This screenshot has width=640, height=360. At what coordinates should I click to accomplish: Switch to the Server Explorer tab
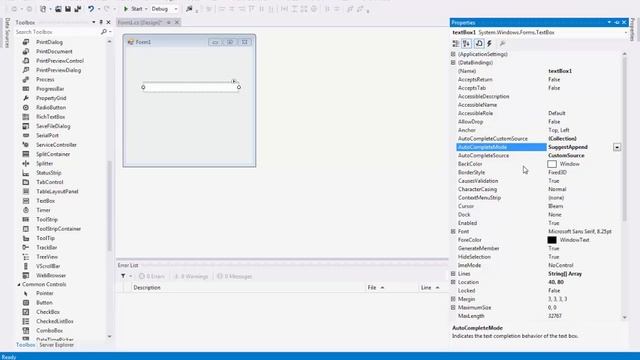[56, 345]
